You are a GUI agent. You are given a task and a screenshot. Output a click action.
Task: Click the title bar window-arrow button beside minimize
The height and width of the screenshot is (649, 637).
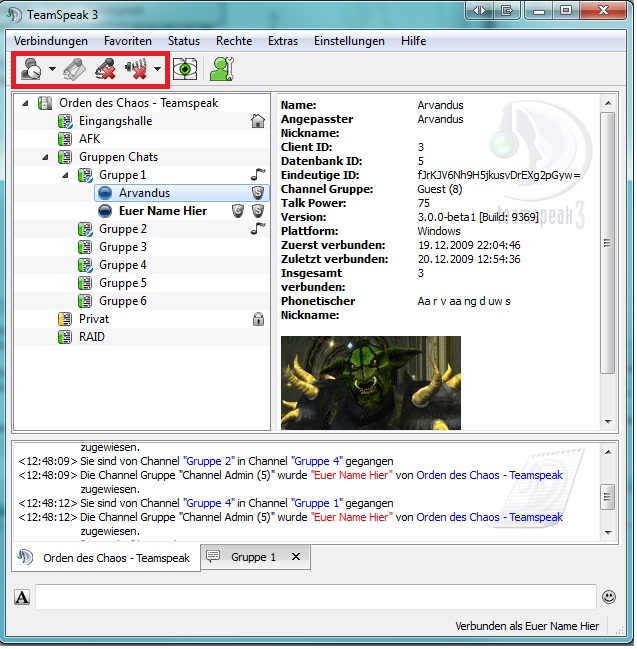click(507, 11)
